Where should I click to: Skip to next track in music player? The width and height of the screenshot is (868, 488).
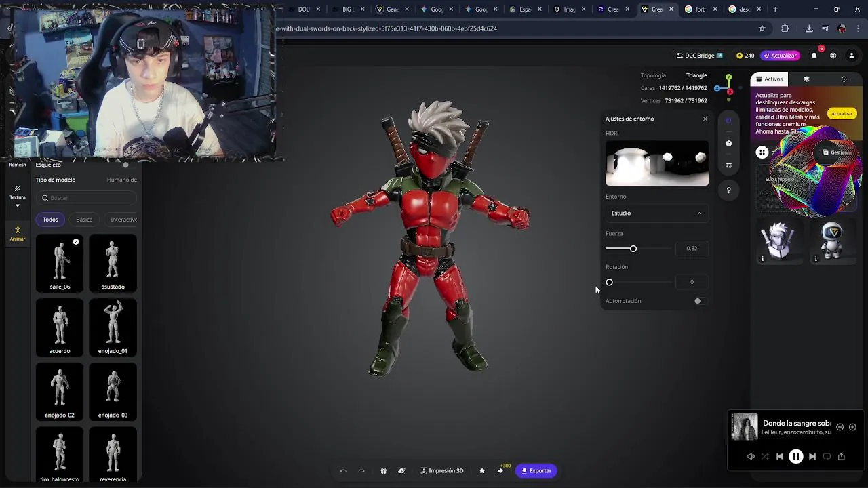812,457
